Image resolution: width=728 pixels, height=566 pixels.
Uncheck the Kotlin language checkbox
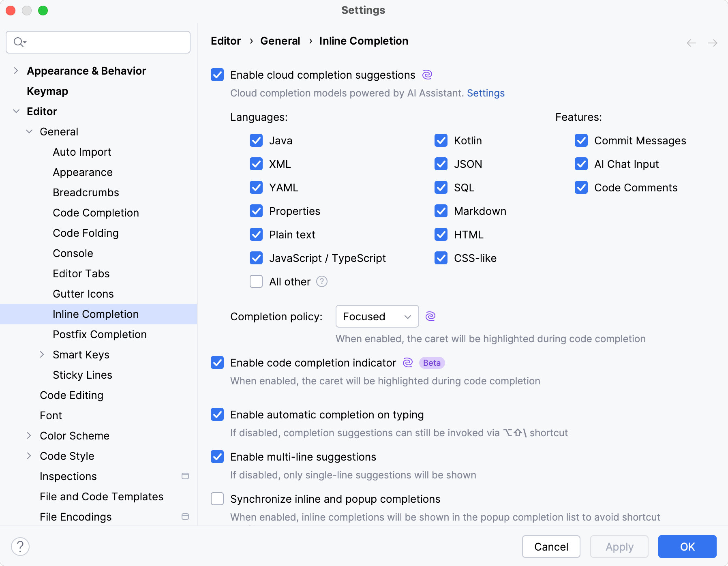point(441,140)
